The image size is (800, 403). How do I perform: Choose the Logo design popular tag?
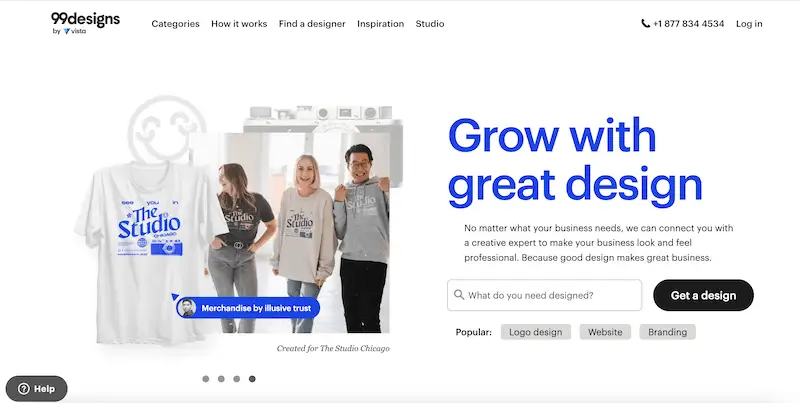click(535, 332)
